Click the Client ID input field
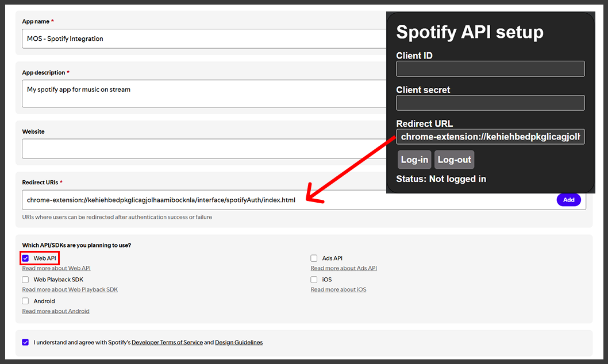The image size is (608, 364). click(x=490, y=68)
